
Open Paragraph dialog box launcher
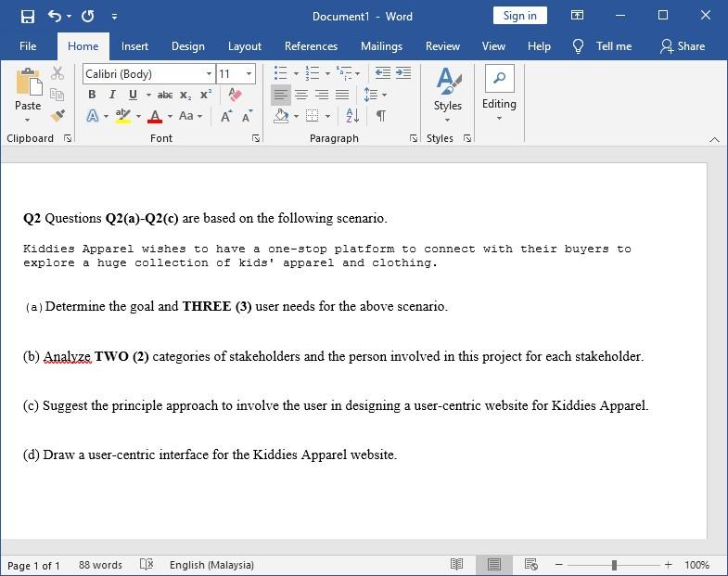pos(414,138)
